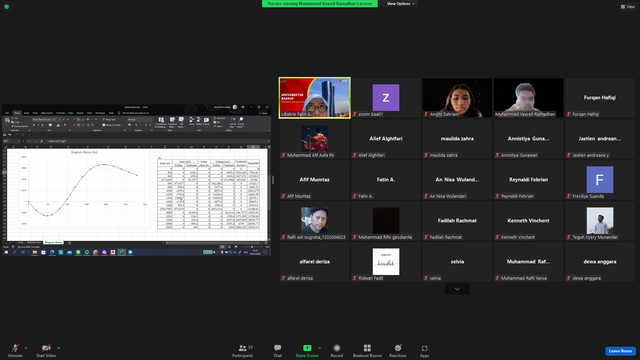Open Conditional Formatting in Excel ribbon

(161, 122)
